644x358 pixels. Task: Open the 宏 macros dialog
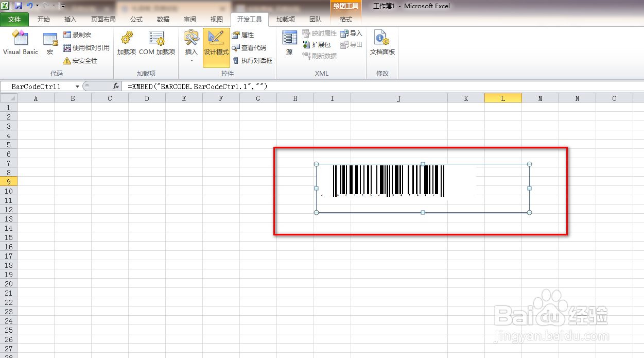pyautogui.click(x=50, y=44)
